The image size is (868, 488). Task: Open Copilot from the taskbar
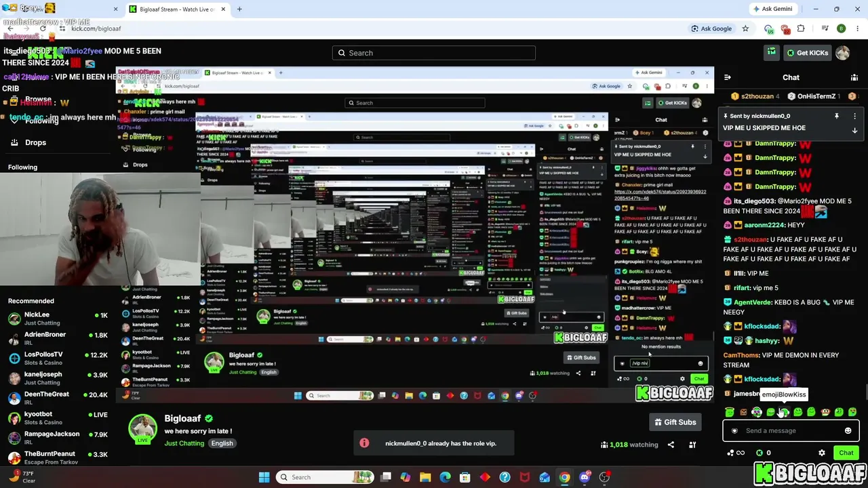pos(406,477)
